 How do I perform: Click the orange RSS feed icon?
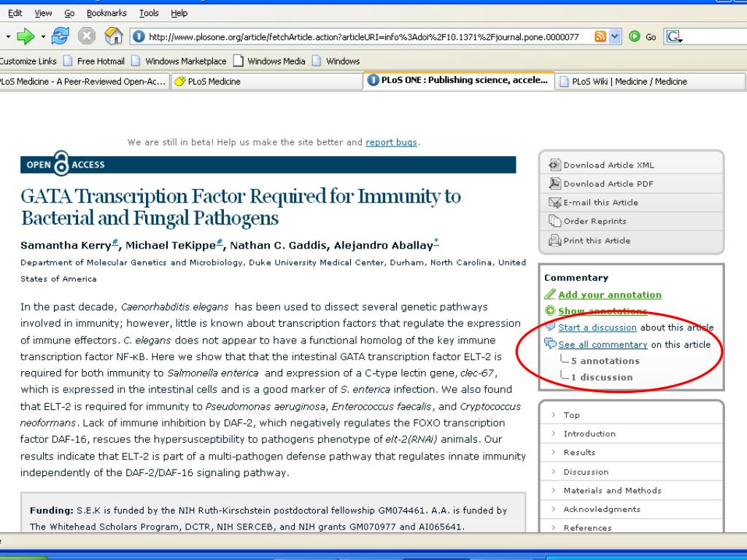coord(600,36)
